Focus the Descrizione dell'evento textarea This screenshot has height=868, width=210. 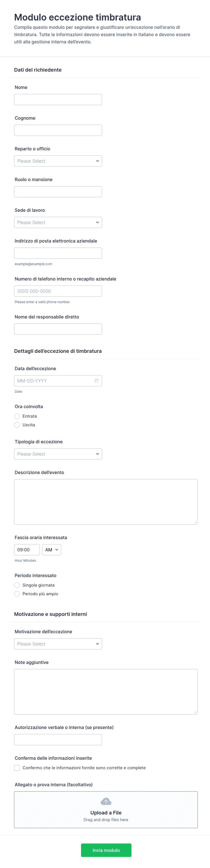(x=106, y=502)
